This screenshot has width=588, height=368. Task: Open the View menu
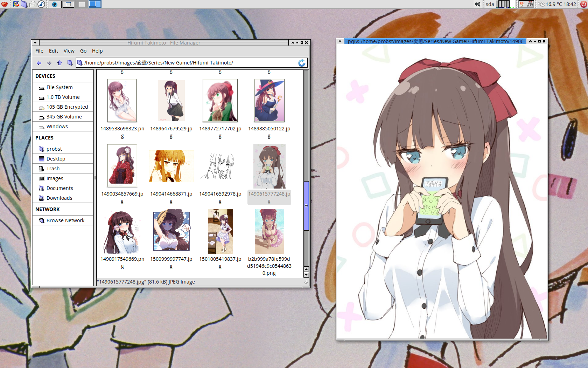(x=69, y=51)
